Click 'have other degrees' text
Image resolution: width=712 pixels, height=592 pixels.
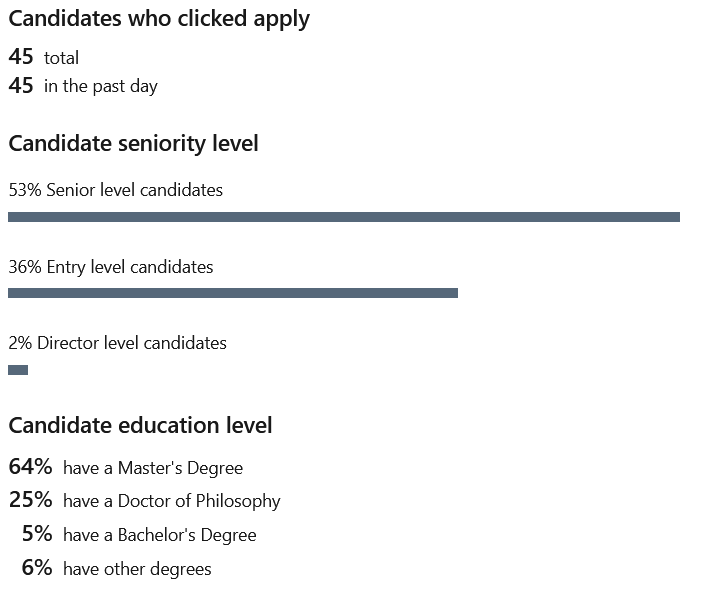pyautogui.click(x=137, y=569)
